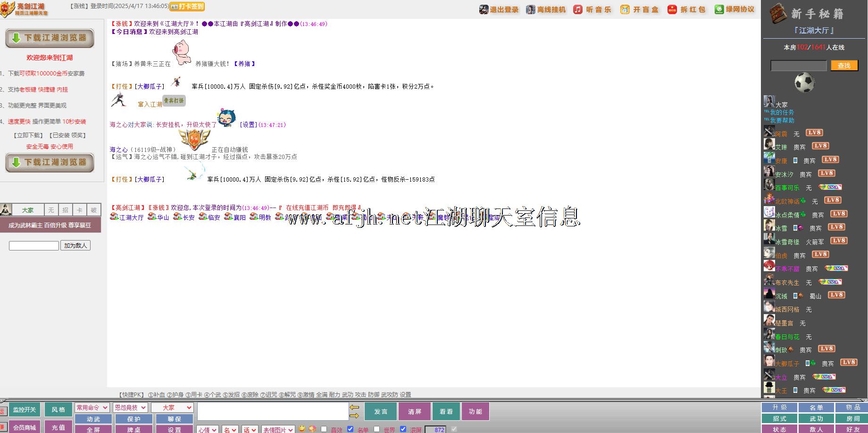Open the 开盲盒 gift box icon
This screenshot has height=433, width=868.
point(625,9)
